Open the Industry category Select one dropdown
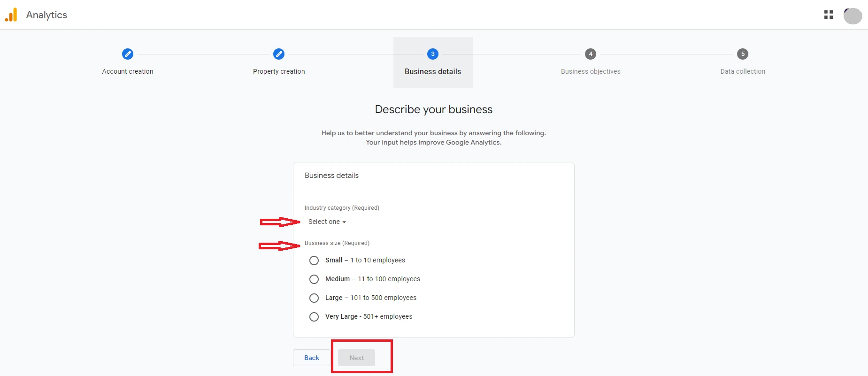Image resolution: width=868 pixels, height=376 pixels. point(324,222)
